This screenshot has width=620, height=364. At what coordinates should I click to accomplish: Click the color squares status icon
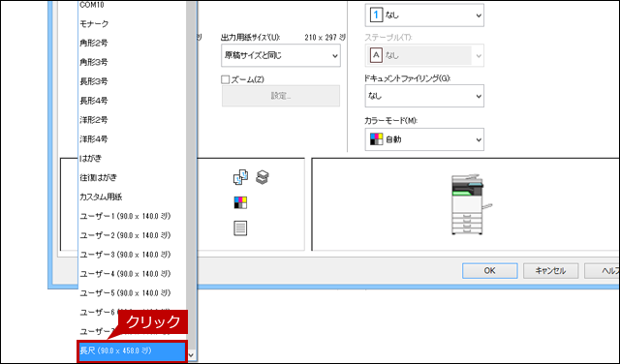coord(240,202)
